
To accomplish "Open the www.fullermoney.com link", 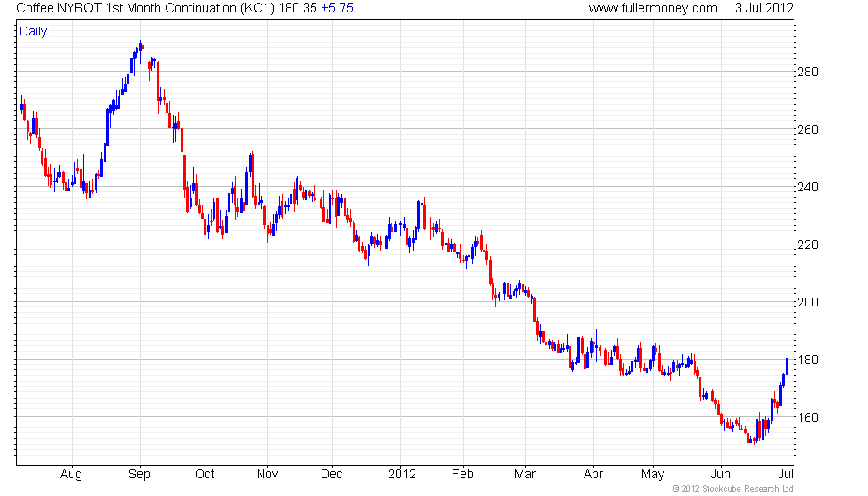I will [x=653, y=8].
